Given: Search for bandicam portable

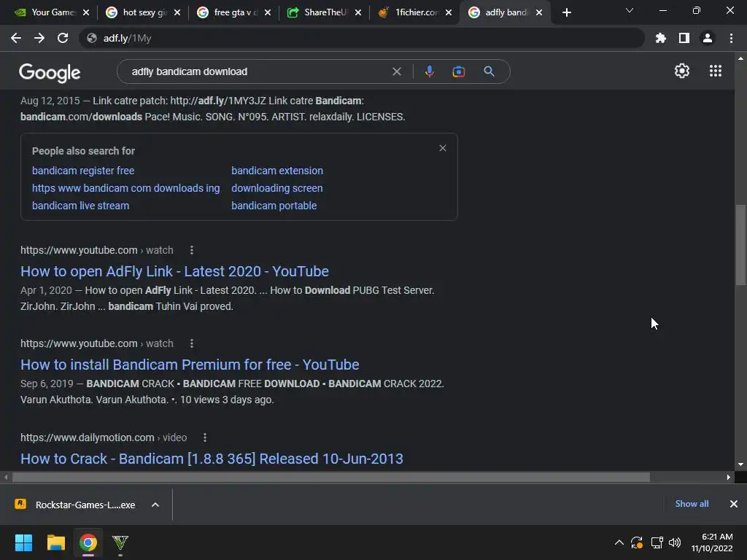Looking at the screenshot, I should click(x=274, y=206).
